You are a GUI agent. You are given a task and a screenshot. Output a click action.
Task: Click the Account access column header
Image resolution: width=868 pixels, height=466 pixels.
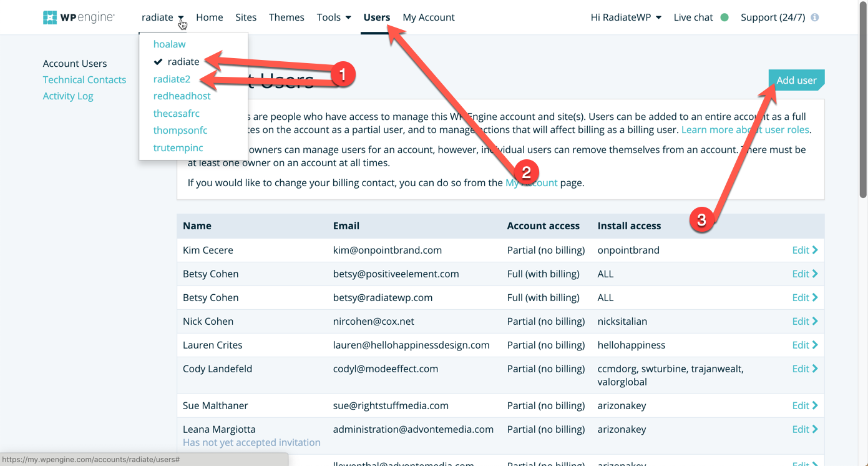[544, 226]
